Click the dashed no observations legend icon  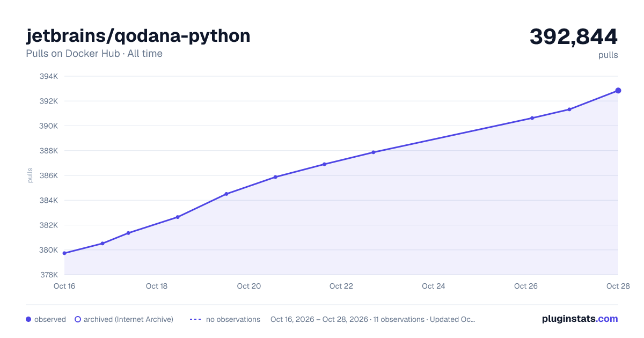coord(195,319)
